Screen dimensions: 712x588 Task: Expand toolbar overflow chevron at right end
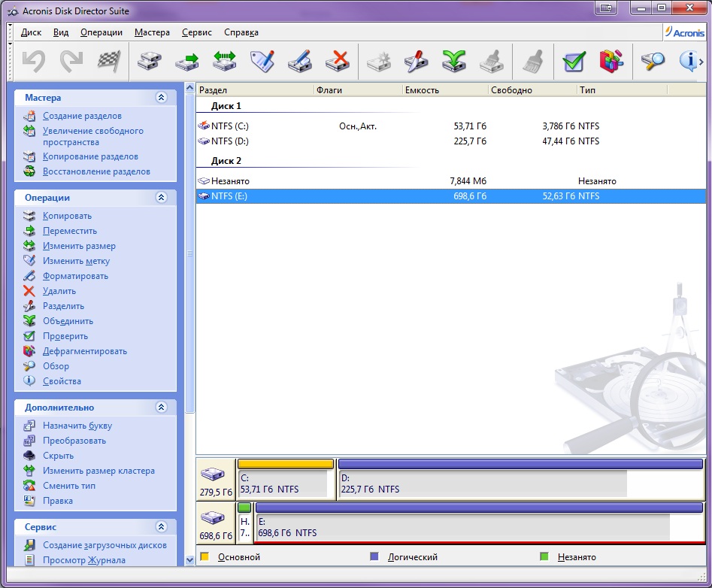702,62
